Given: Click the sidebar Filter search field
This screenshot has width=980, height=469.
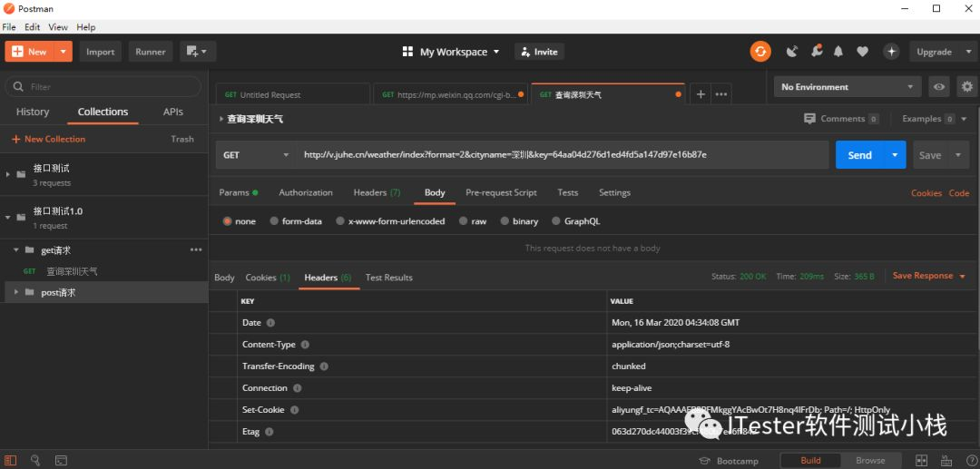Looking at the screenshot, I should (x=103, y=86).
